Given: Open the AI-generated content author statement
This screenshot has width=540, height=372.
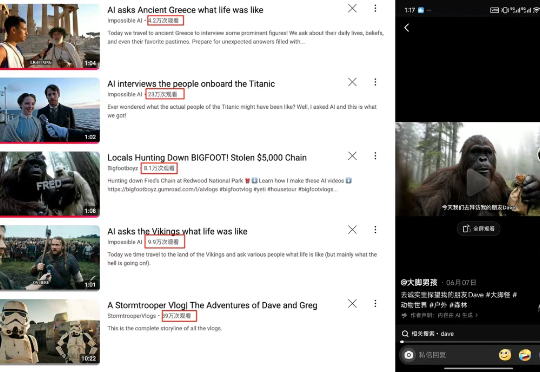Looking at the screenshot, I should click(440, 315).
